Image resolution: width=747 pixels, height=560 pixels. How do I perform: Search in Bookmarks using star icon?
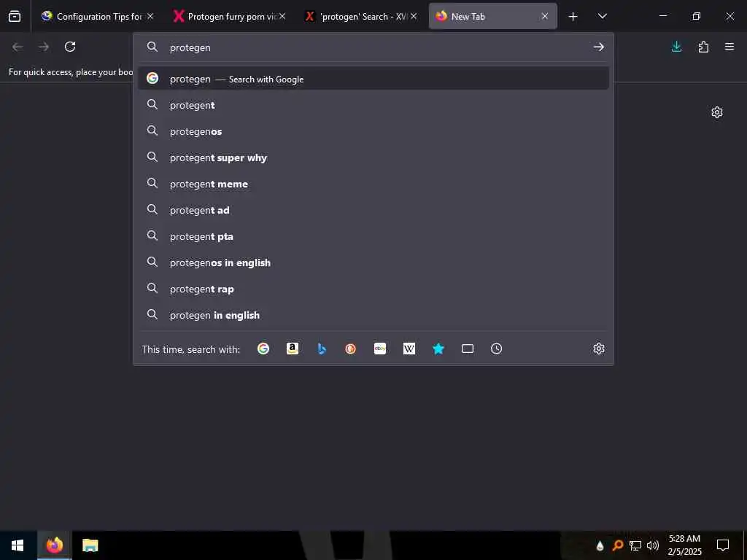438,349
